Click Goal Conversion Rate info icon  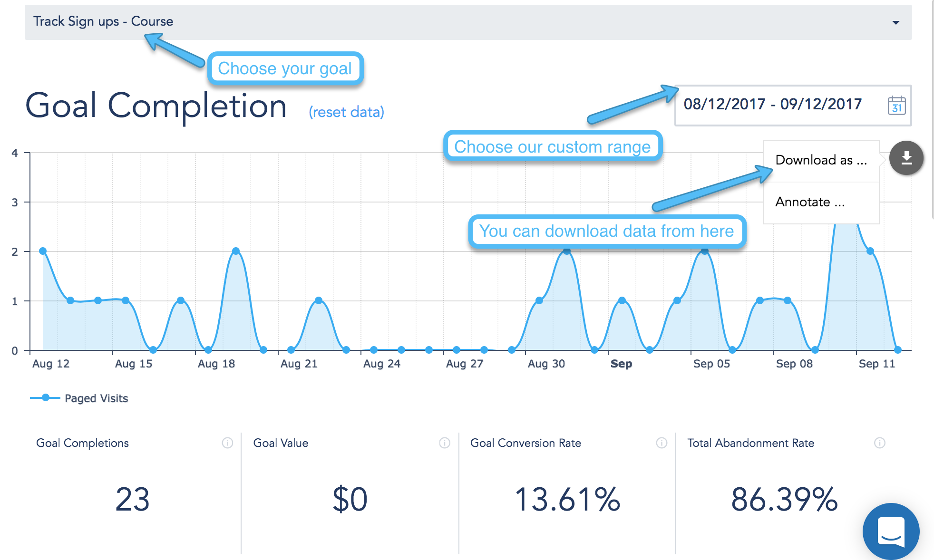pyautogui.click(x=662, y=443)
